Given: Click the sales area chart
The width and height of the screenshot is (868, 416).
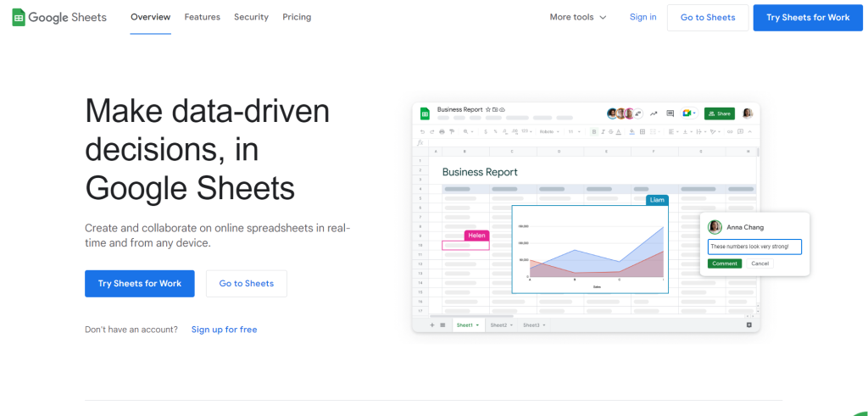Looking at the screenshot, I should [x=590, y=249].
